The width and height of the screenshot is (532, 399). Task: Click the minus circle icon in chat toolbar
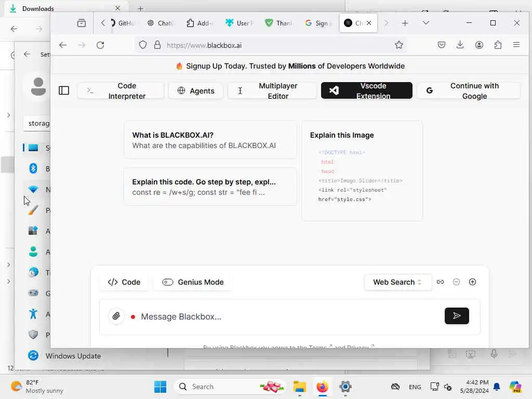point(456,282)
